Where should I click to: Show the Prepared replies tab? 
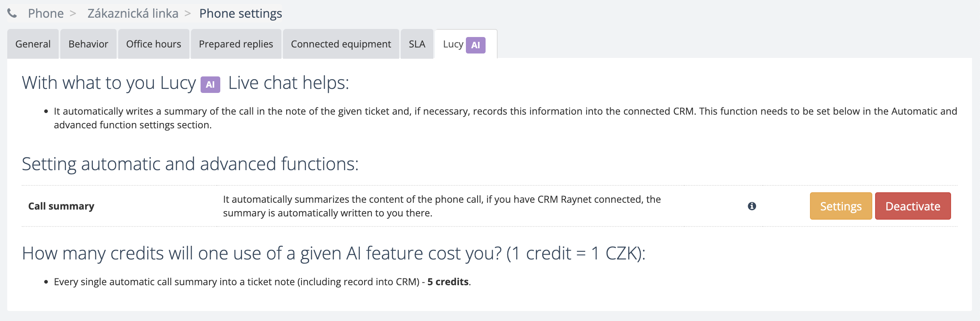click(236, 44)
